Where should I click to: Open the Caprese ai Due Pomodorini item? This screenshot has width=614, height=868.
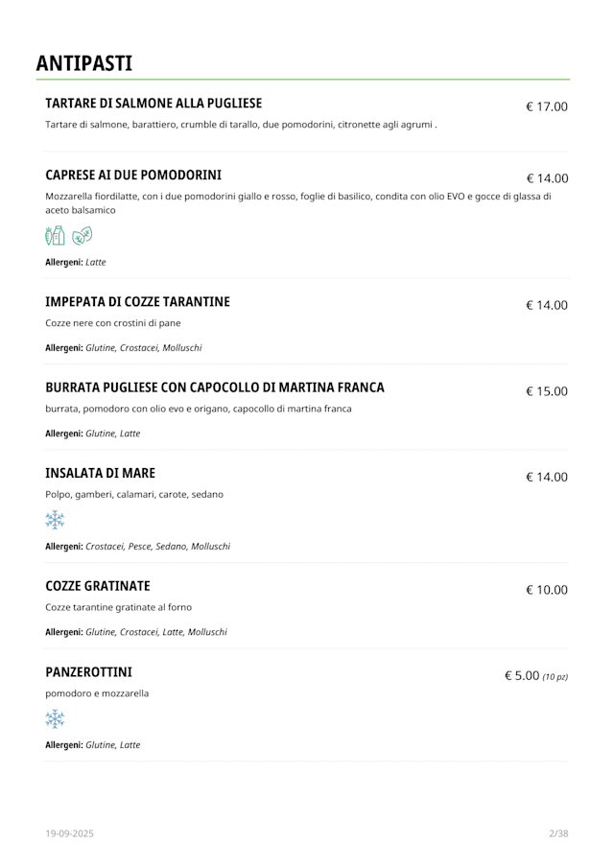click(x=133, y=176)
